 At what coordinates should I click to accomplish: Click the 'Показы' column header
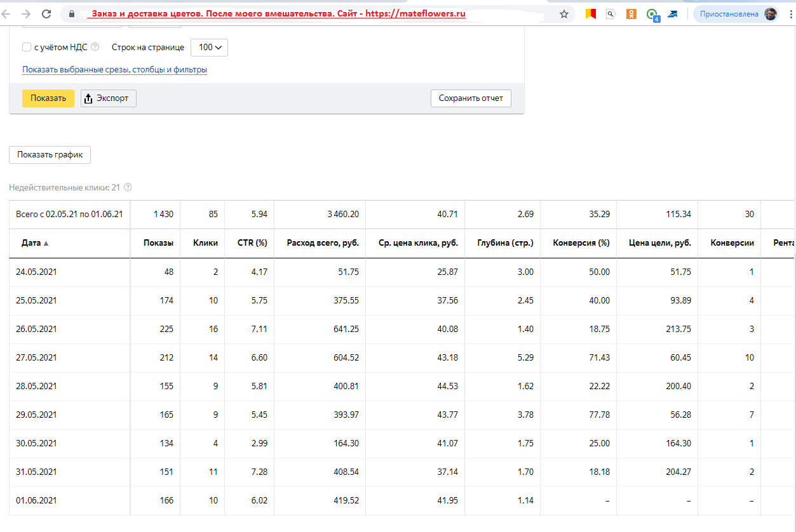click(x=158, y=243)
